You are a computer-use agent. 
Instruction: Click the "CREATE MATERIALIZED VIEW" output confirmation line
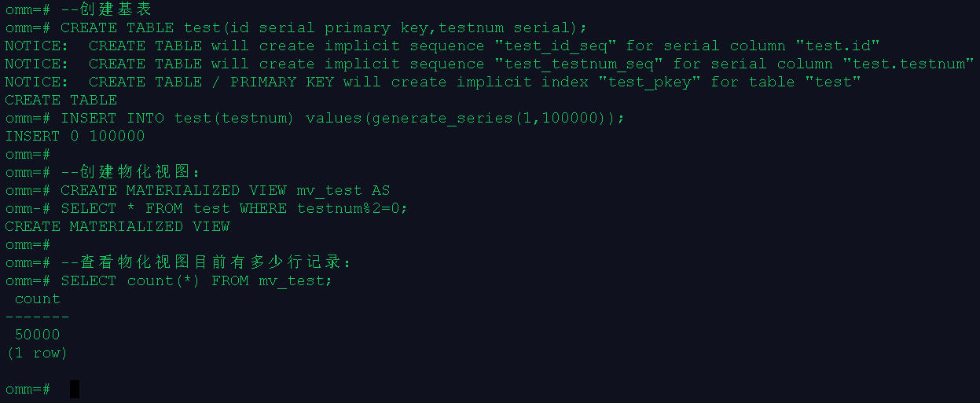click(117, 226)
